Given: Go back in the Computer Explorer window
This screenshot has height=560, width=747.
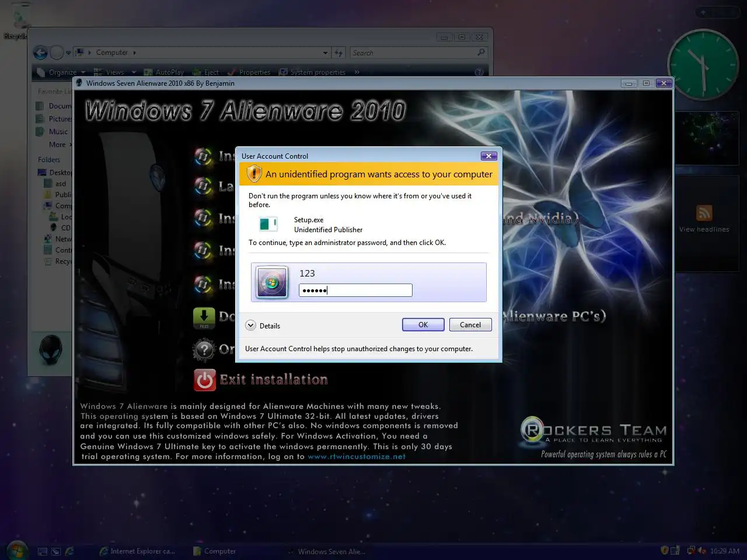Looking at the screenshot, I should tap(40, 53).
